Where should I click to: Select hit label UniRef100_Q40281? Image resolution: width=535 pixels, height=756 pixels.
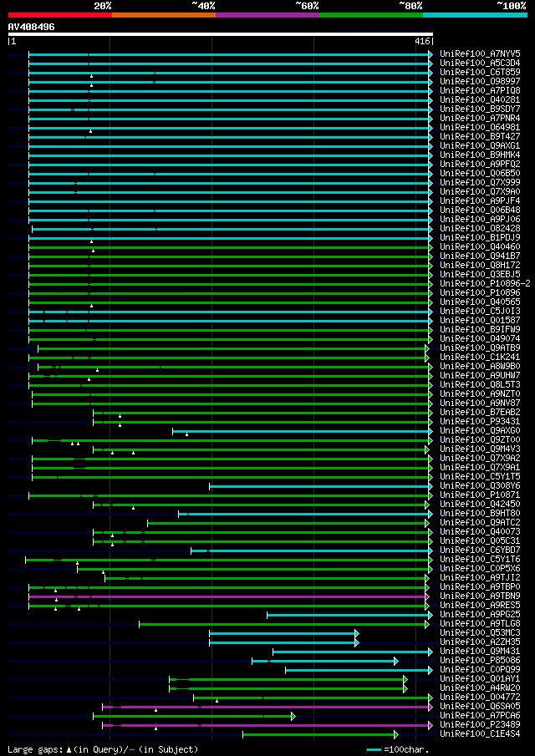coord(480,99)
